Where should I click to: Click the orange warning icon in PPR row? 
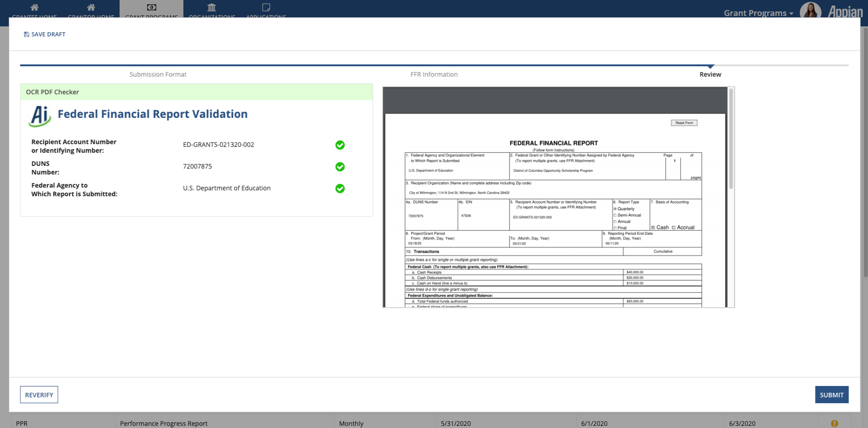click(834, 423)
